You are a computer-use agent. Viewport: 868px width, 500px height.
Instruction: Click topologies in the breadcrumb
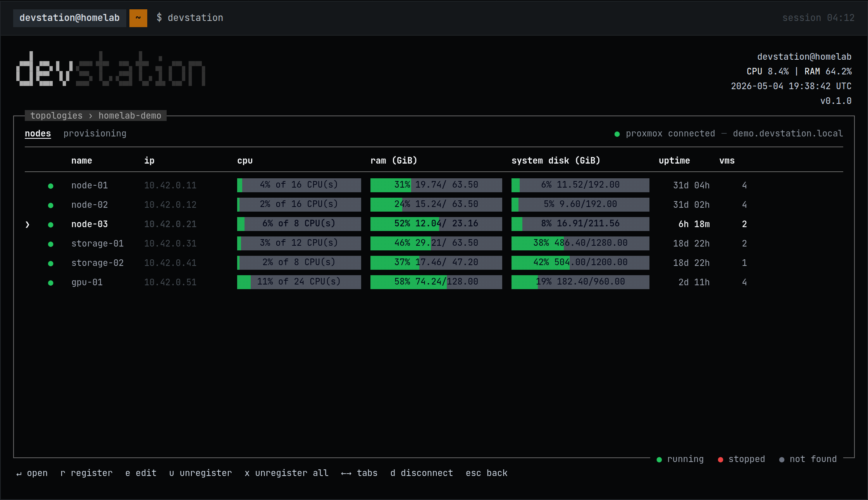click(57, 116)
